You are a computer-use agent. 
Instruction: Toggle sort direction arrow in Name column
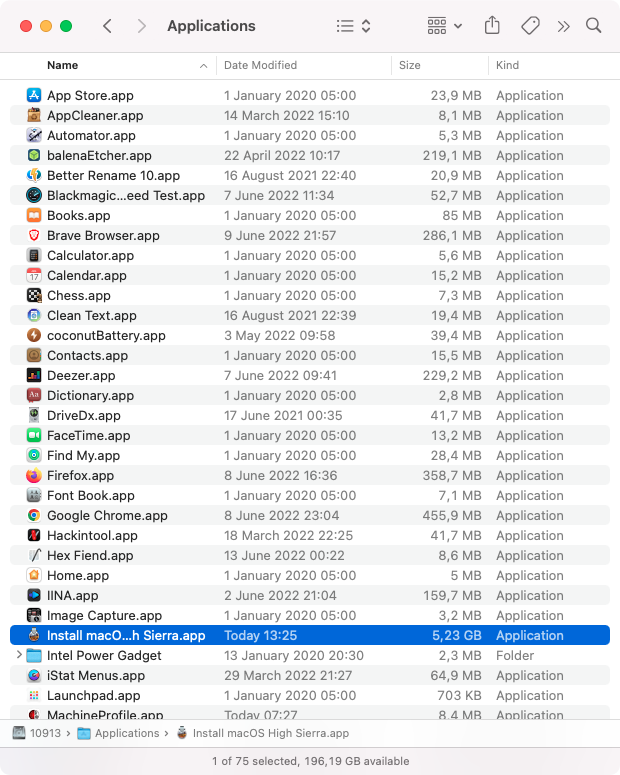click(x=203, y=66)
